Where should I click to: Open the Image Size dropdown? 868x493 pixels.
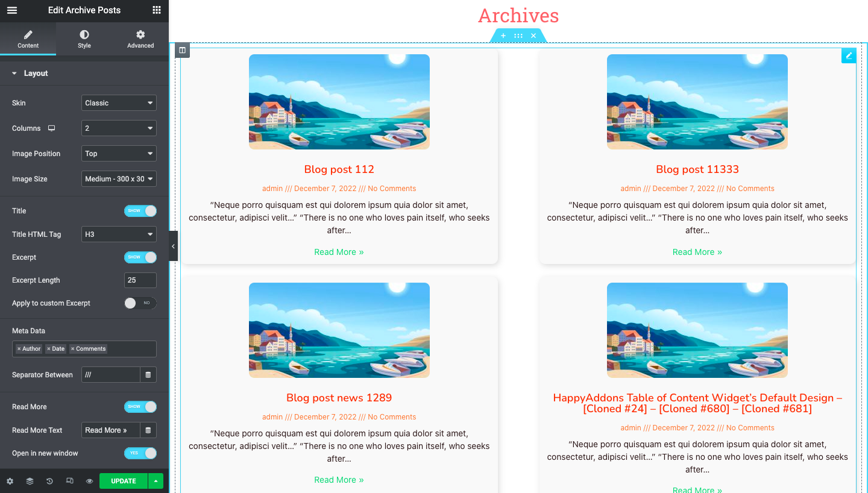point(119,178)
